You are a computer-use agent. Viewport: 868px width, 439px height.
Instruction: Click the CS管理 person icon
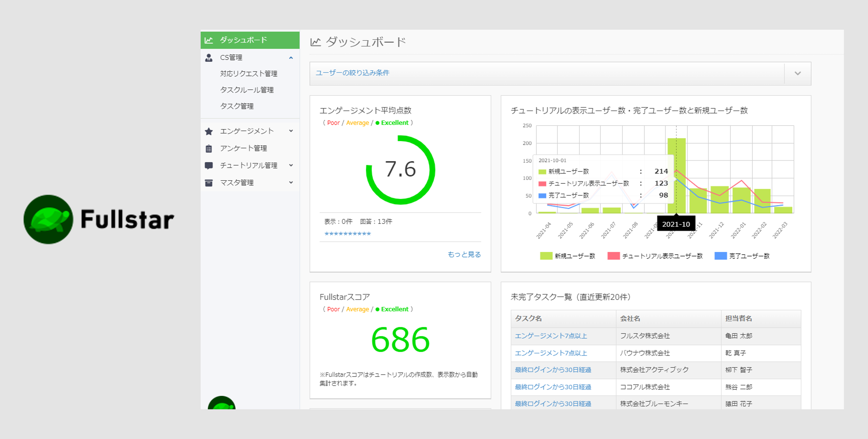coord(209,58)
